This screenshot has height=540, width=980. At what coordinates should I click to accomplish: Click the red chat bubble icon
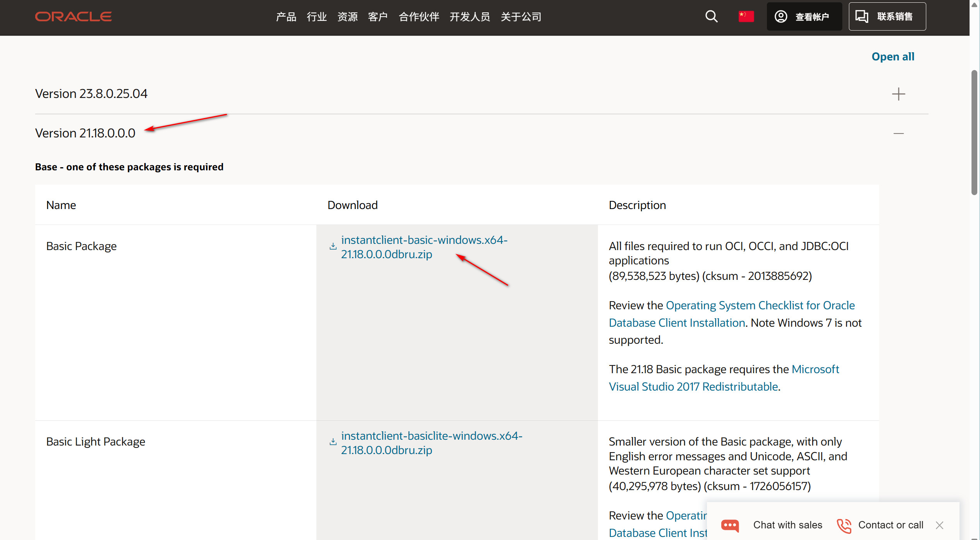[x=730, y=525]
